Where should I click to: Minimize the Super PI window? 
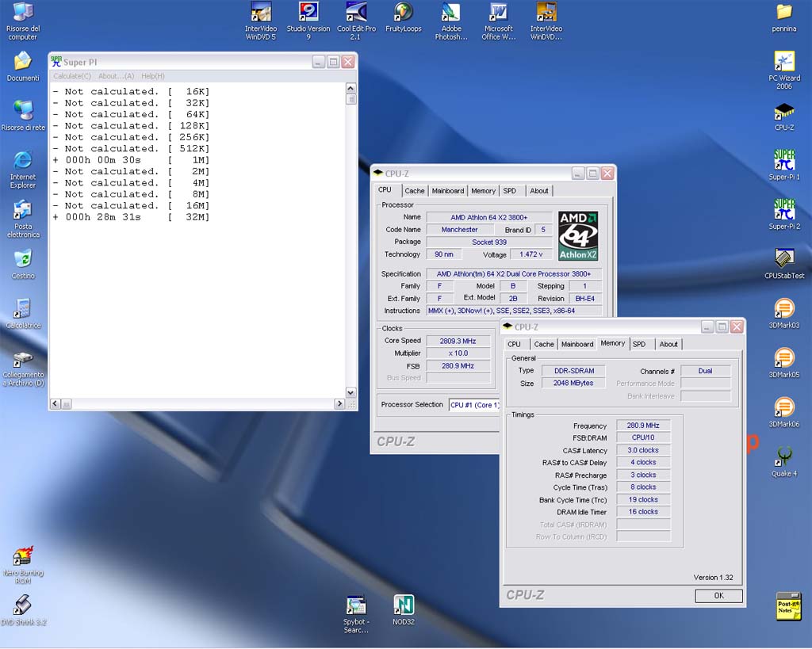coord(319,62)
